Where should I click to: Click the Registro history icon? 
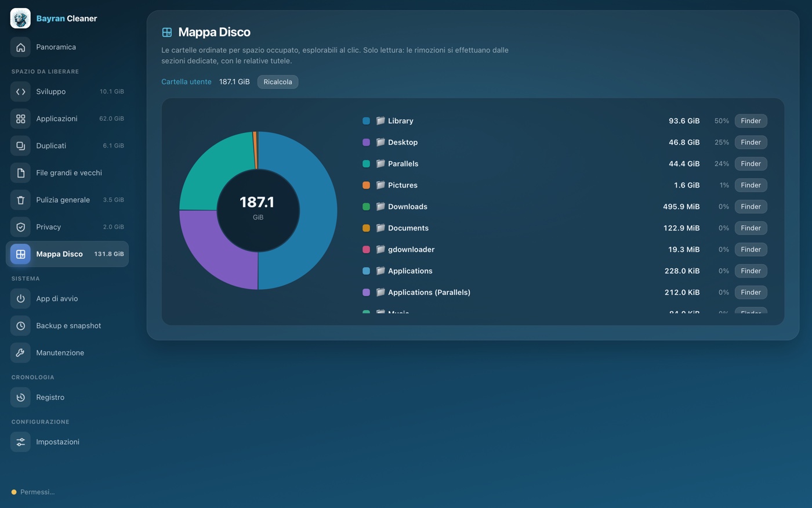click(x=20, y=397)
